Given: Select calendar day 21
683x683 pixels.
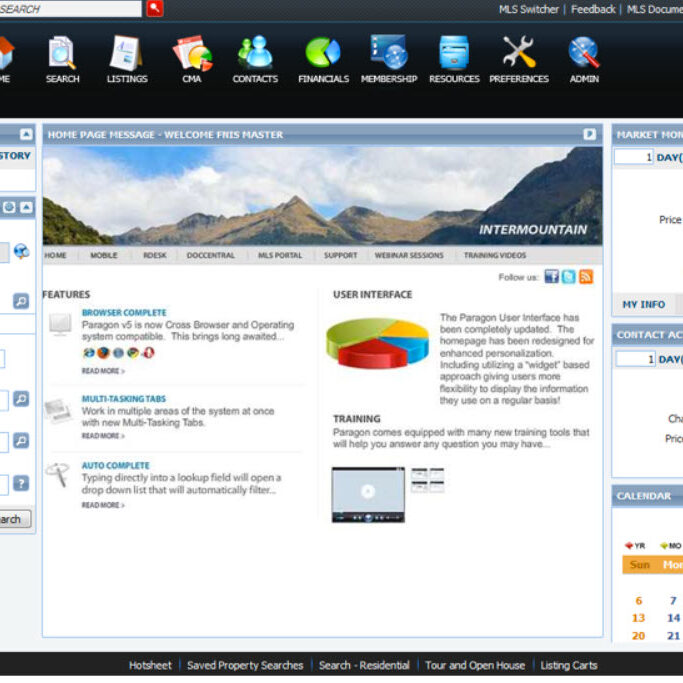Looking at the screenshot, I should click(x=673, y=636).
